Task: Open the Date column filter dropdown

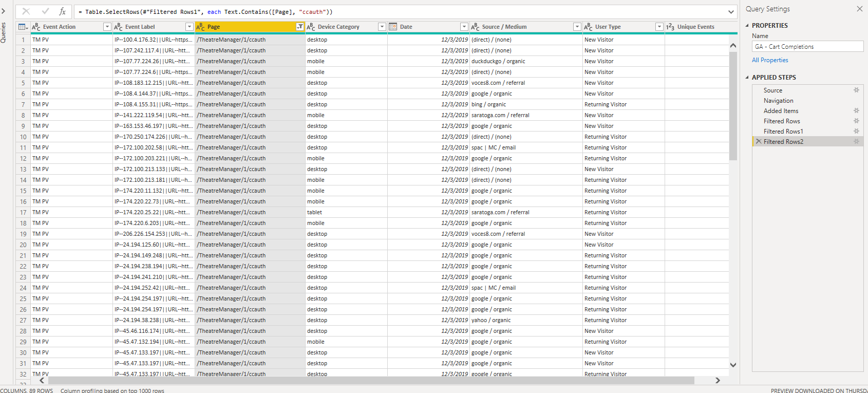Action: pyautogui.click(x=464, y=27)
